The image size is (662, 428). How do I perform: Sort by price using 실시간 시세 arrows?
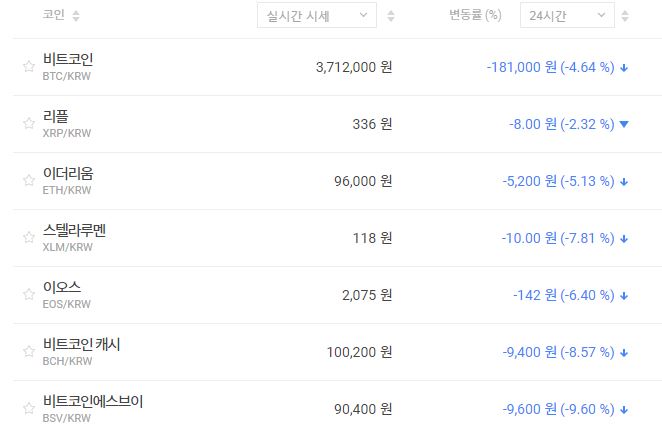[391, 16]
